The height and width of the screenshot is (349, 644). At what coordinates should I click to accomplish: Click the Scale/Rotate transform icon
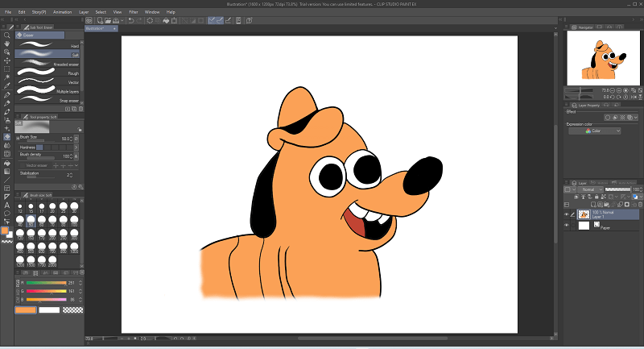[174, 21]
